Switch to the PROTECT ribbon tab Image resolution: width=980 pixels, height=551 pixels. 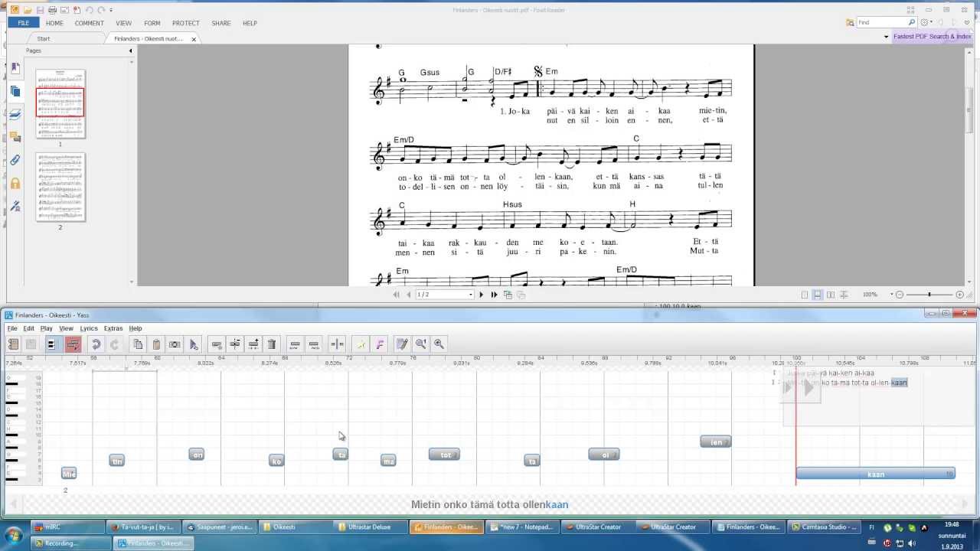186,23
